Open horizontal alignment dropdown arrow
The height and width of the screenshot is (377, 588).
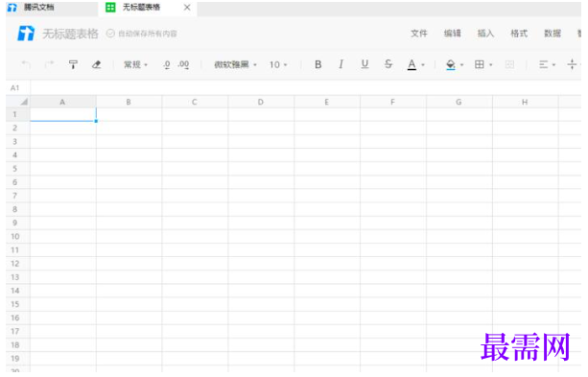[553, 65]
